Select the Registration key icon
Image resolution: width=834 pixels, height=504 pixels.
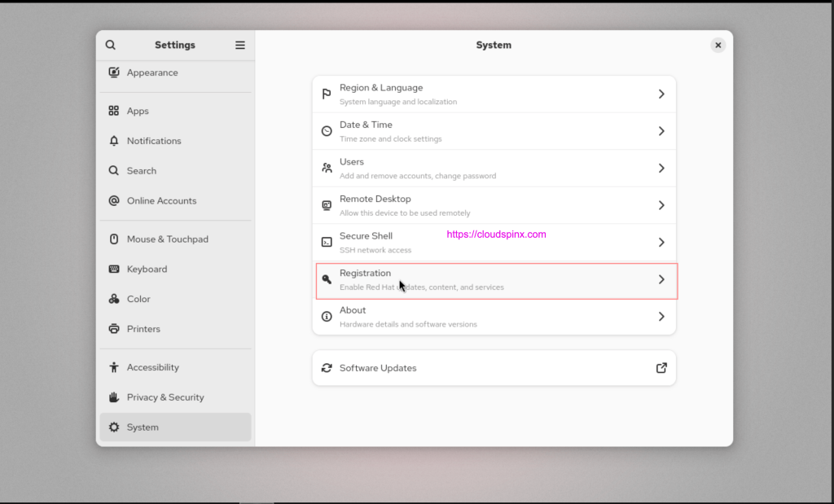326,278
